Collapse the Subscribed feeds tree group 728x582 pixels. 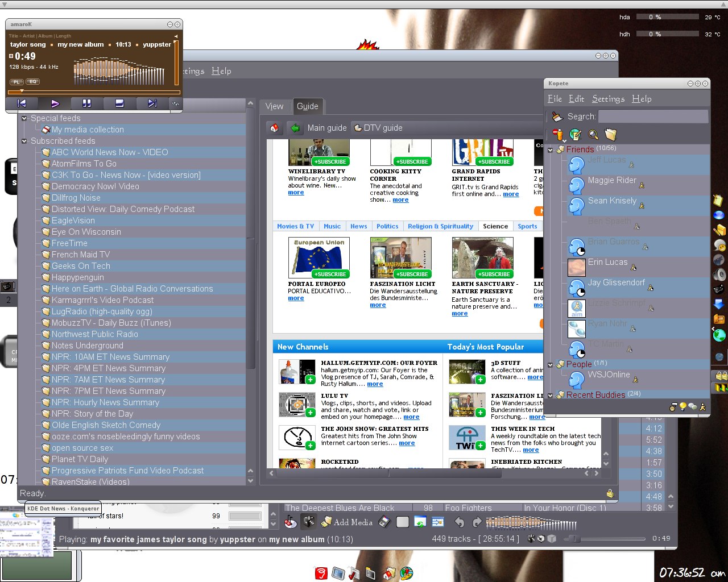point(24,141)
